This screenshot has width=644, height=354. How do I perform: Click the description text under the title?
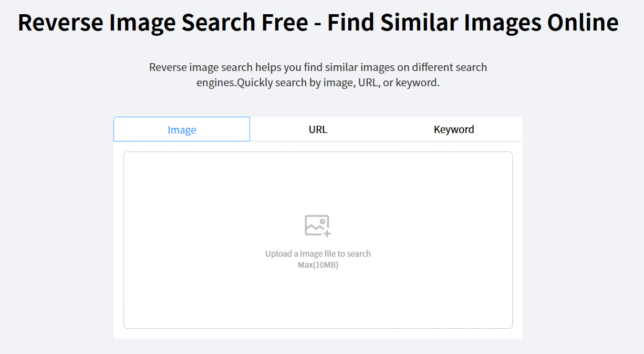tap(318, 74)
